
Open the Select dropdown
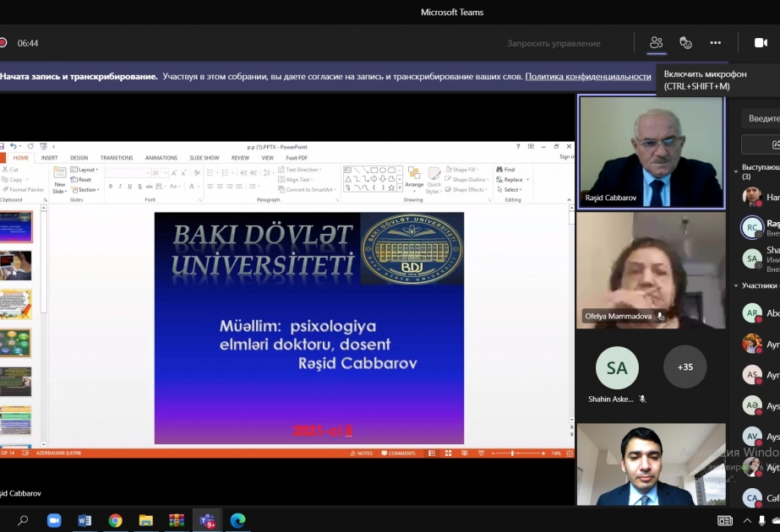pyautogui.click(x=509, y=189)
